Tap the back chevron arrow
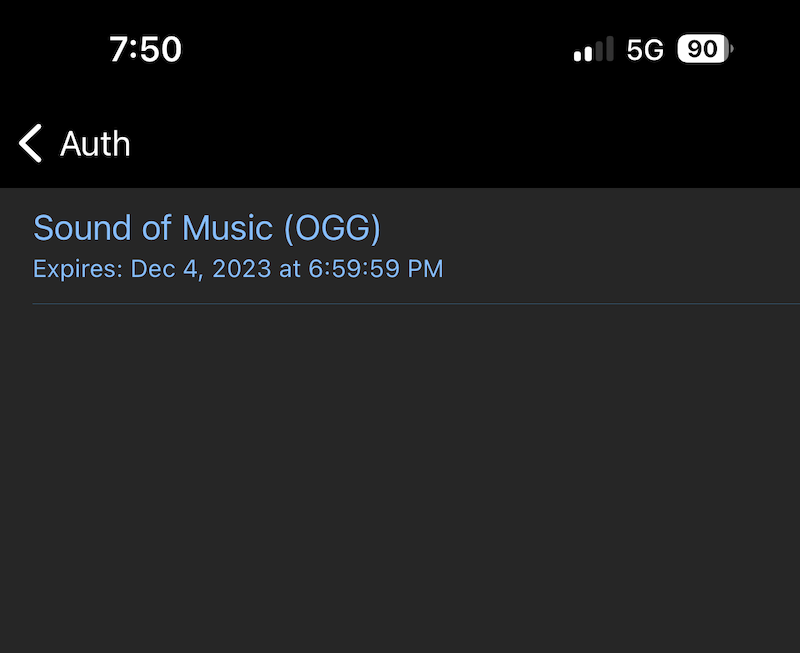This screenshot has height=653, width=800. (x=30, y=143)
